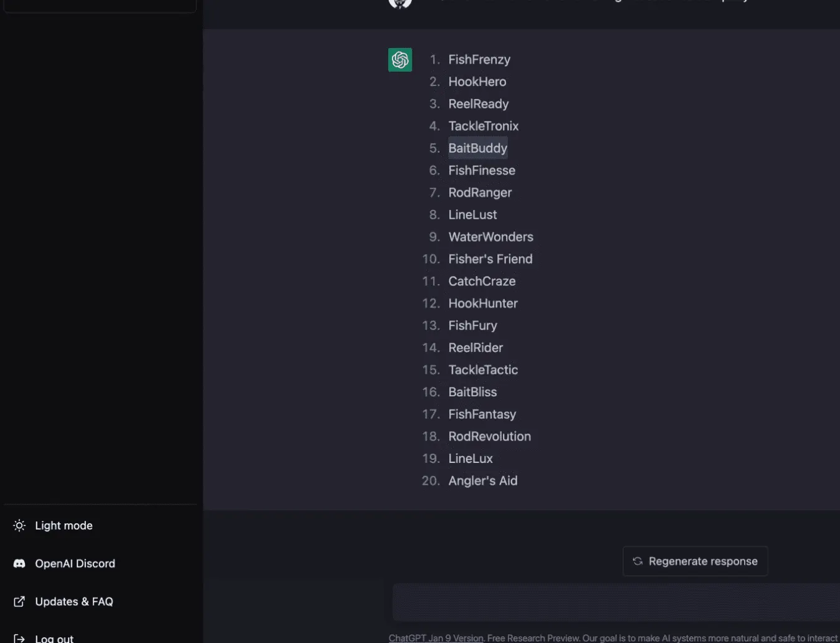Click the ChatGPT logo avatar icon
Image resolution: width=840 pixels, height=643 pixels.
point(400,60)
